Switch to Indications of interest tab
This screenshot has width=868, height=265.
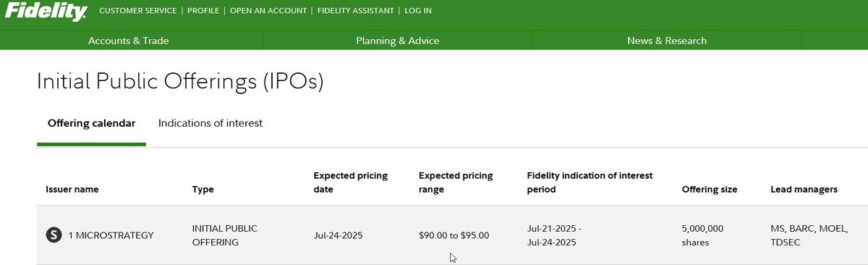[x=210, y=123]
